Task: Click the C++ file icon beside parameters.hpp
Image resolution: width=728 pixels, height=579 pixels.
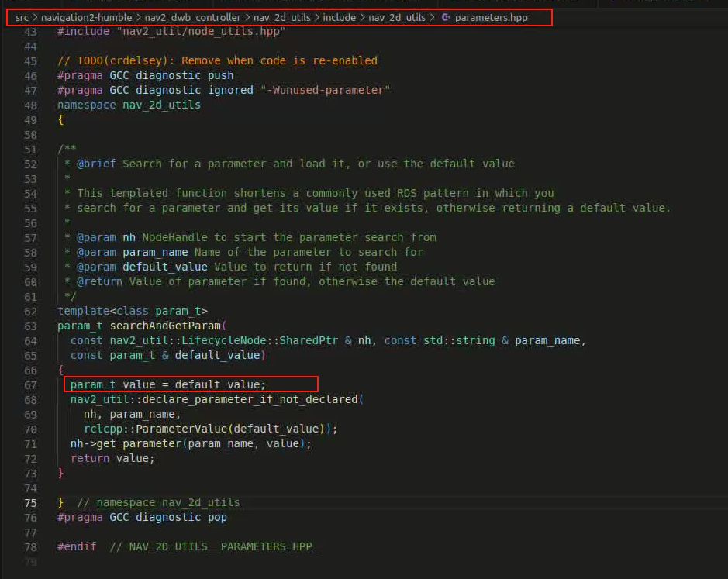Action: click(x=446, y=18)
